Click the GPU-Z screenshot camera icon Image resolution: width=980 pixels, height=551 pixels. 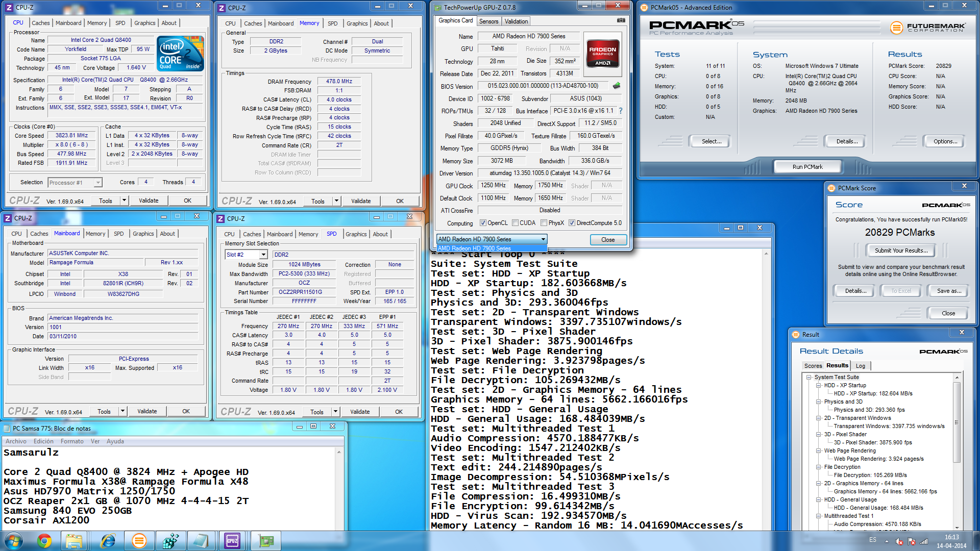click(621, 21)
